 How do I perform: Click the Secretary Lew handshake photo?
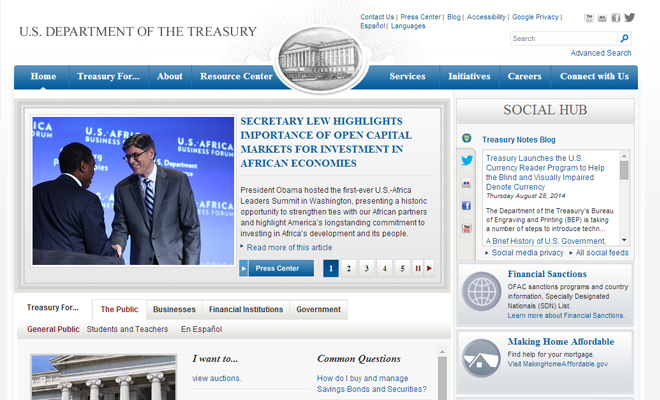pyautogui.click(x=133, y=191)
